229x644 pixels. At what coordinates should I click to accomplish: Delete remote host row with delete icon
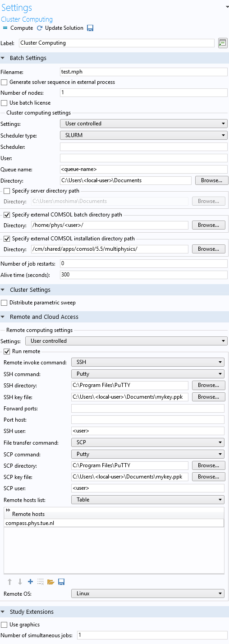coord(41,582)
